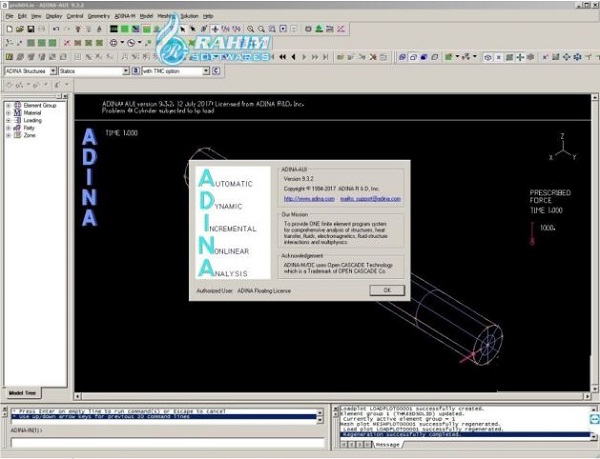
Task: Click the mailto support@adina.com link
Action: coord(370,199)
